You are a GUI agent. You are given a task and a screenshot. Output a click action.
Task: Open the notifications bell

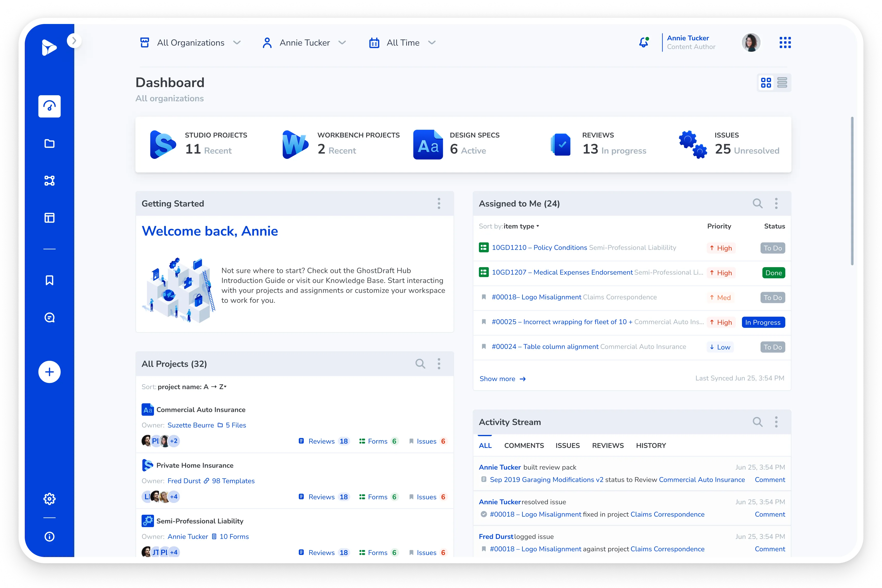point(643,42)
